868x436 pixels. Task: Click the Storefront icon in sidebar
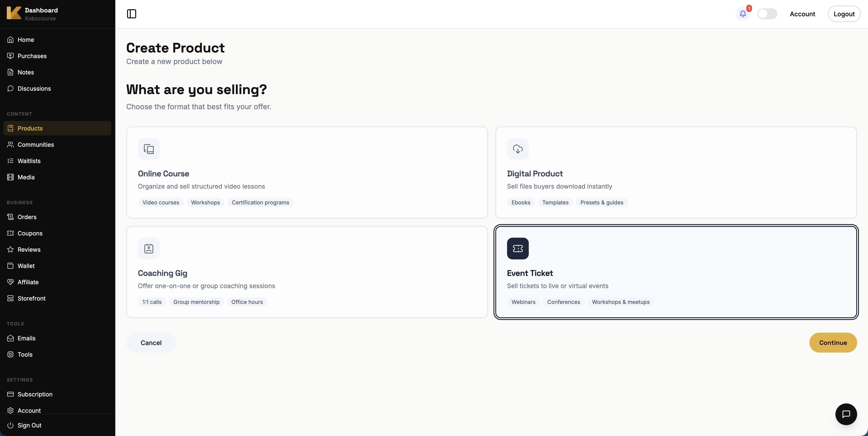10,299
